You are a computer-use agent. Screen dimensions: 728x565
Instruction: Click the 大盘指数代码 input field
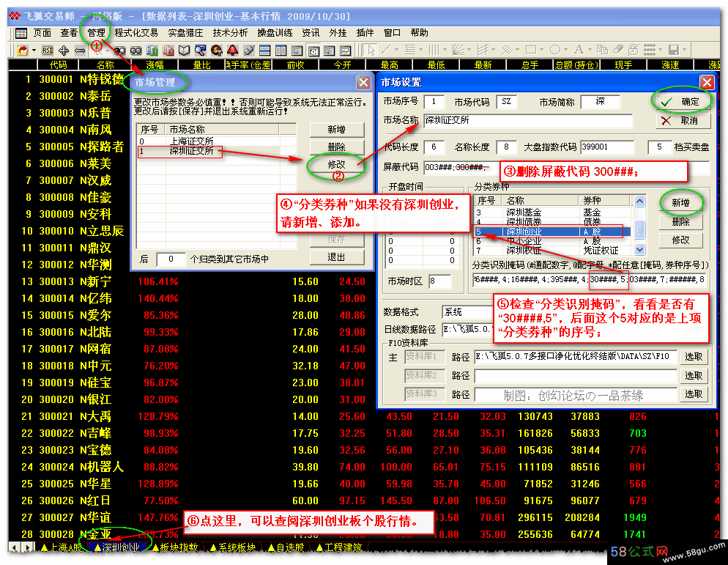point(607,147)
